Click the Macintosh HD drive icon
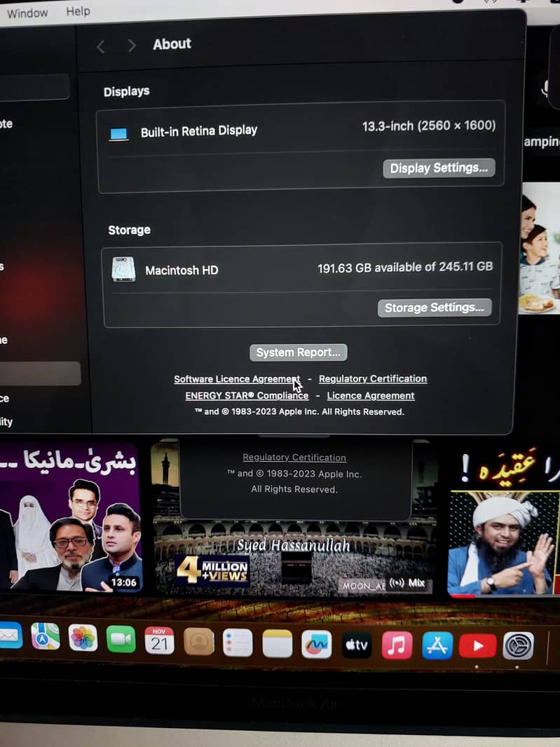 coord(123,270)
